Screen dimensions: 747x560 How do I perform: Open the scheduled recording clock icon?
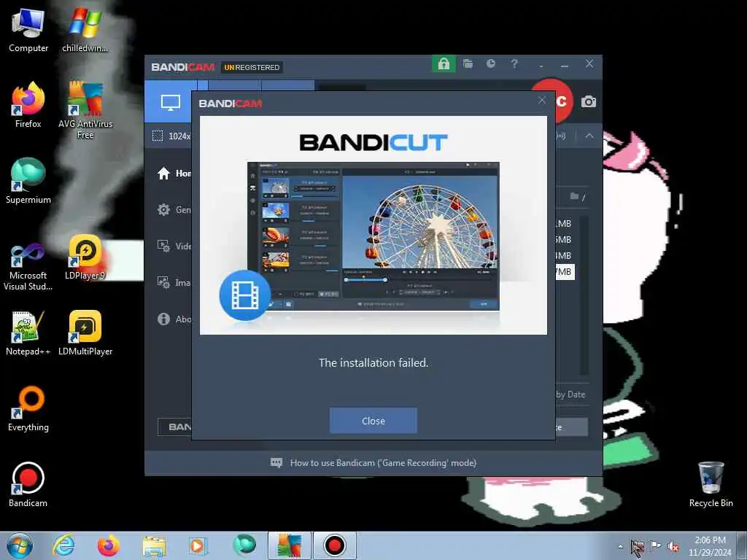point(491,64)
